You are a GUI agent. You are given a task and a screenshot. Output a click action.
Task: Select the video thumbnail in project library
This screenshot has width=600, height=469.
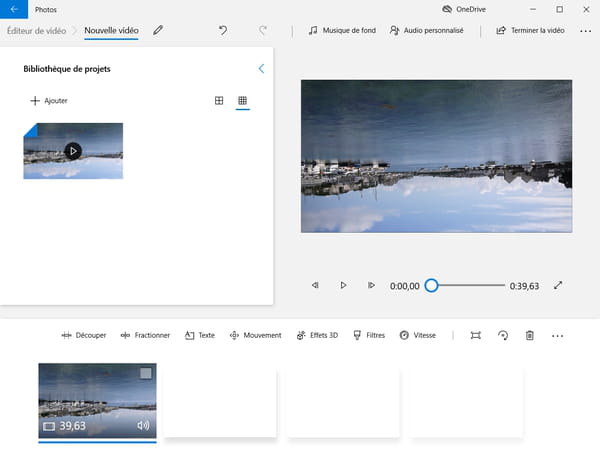(x=73, y=151)
